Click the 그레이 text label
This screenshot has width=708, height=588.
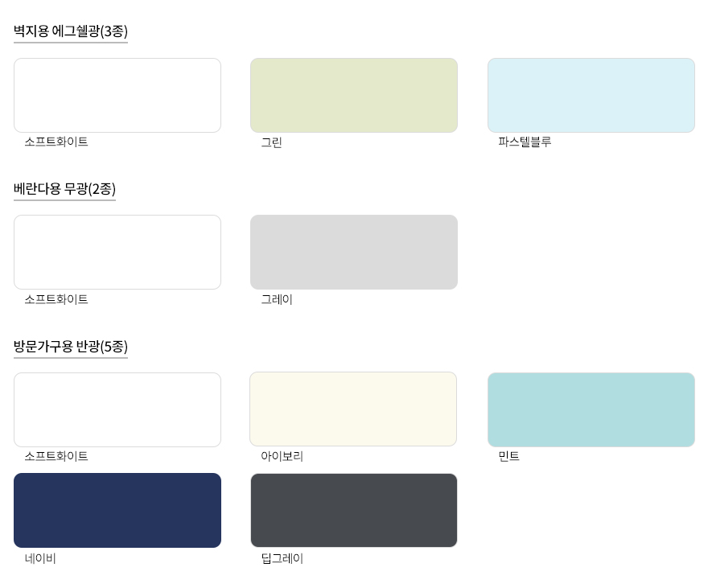click(x=277, y=299)
